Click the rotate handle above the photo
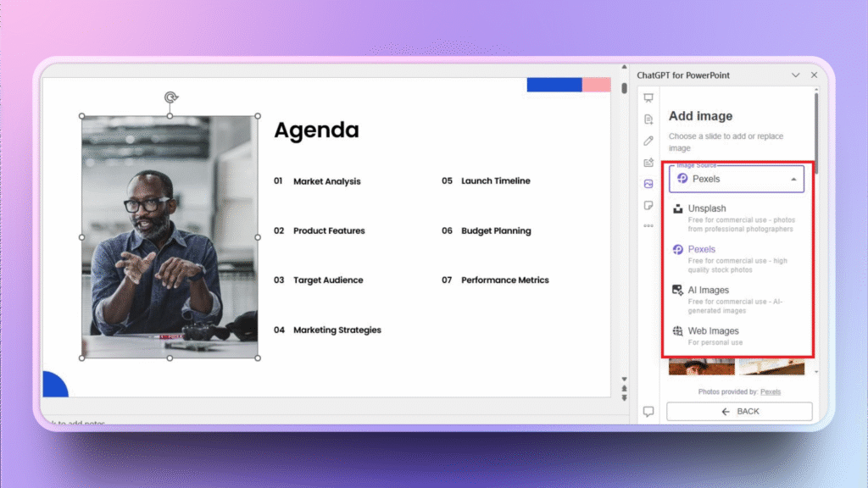The image size is (868, 488). tap(170, 98)
